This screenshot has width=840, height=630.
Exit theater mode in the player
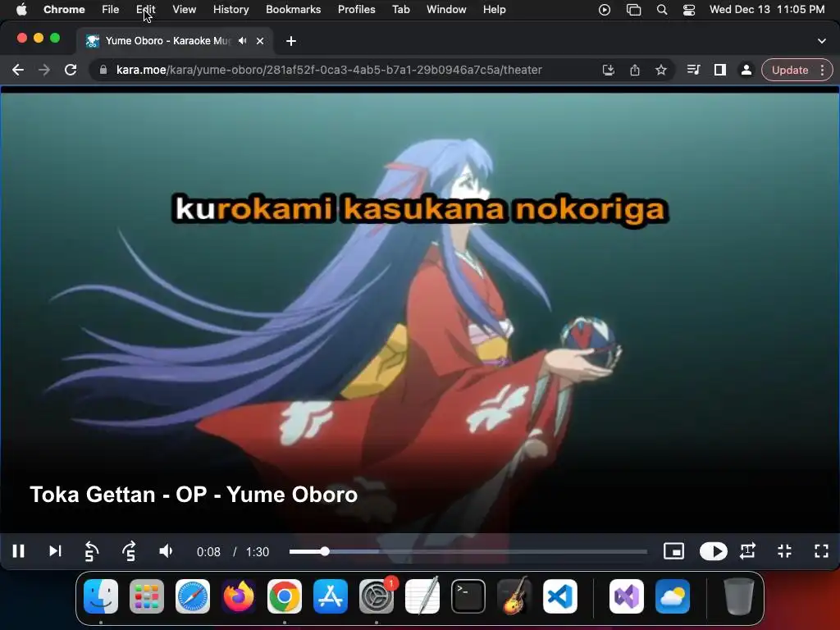pos(785,551)
